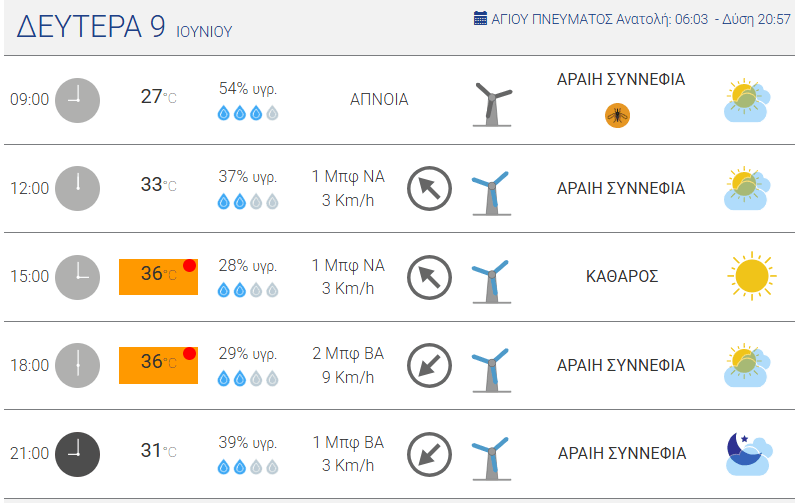
Task: Click the orange 36°C box at 15:00
Action: (158, 277)
